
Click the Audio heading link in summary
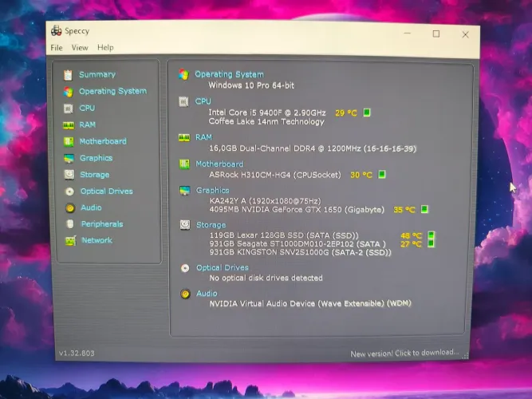[x=207, y=294]
